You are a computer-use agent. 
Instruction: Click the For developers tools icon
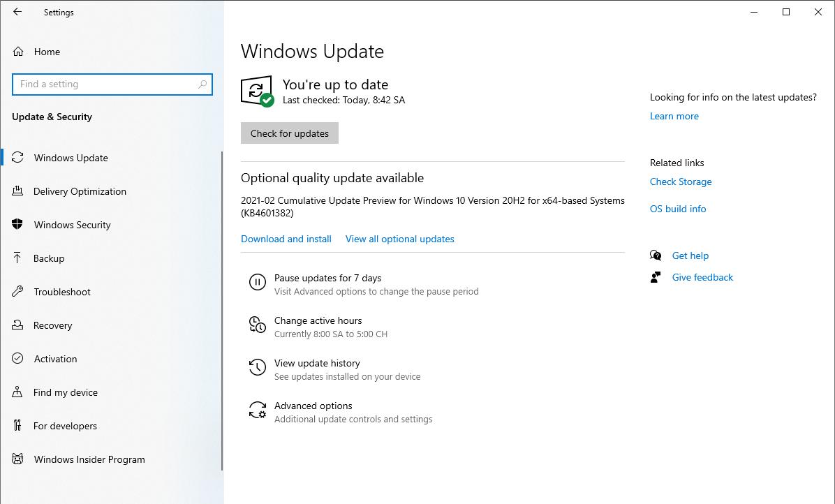17,425
